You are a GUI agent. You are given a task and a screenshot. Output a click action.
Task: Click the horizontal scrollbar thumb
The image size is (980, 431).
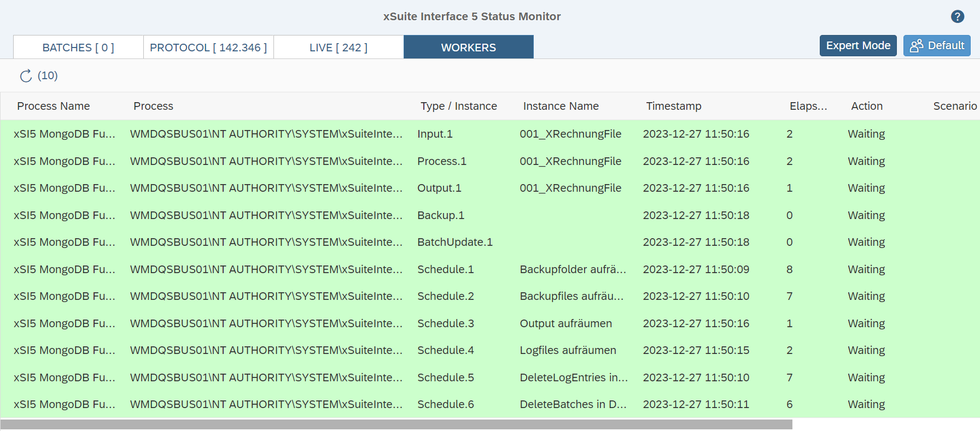pos(396,424)
